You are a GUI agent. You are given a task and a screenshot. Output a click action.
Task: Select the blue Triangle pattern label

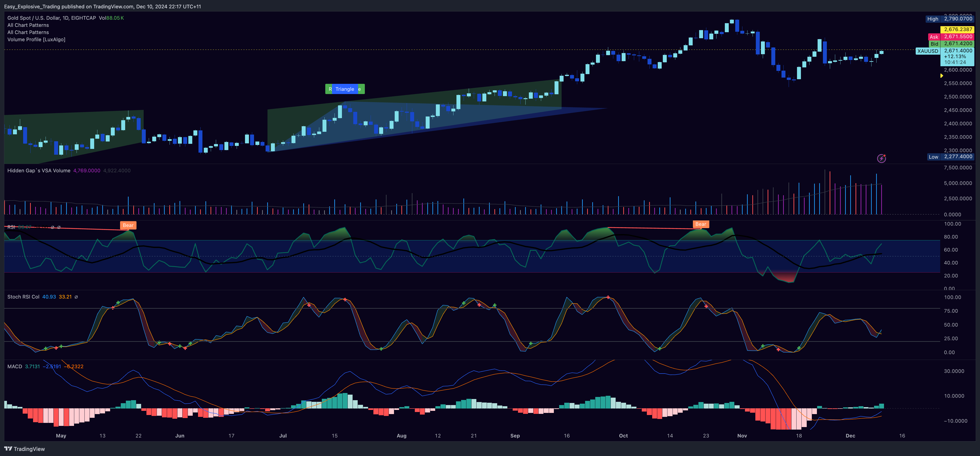pyautogui.click(x=345, y=89)
